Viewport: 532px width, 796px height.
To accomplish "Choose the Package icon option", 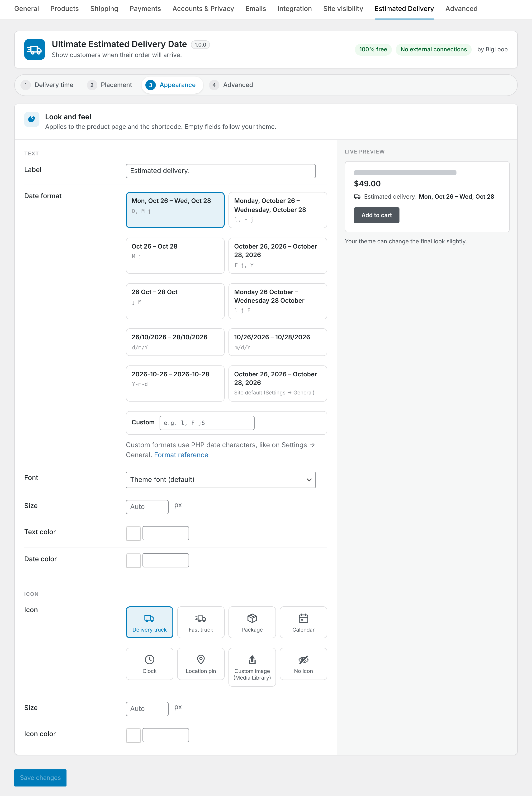I will (252, 622).
